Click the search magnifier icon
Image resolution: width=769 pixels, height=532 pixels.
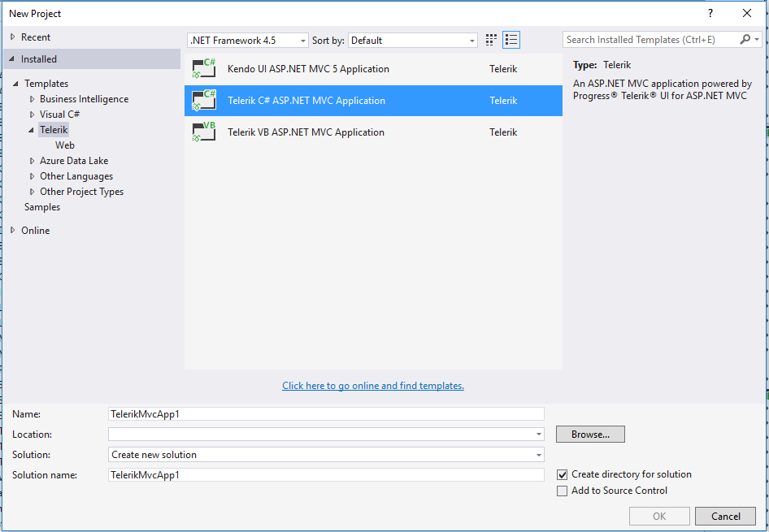(x=745, y=39)
